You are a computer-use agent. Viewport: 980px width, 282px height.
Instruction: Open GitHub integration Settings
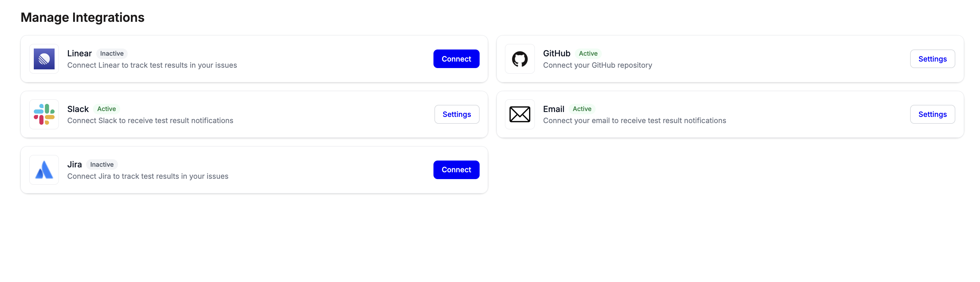(932, 59)
